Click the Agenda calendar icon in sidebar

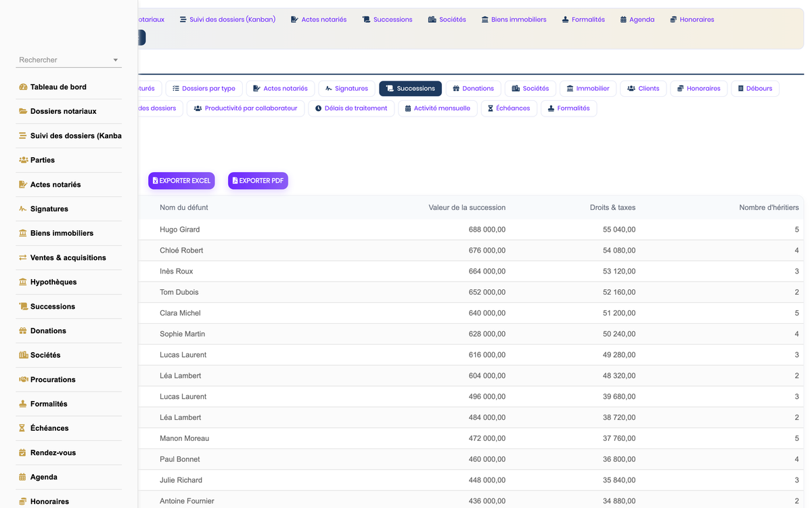pos(23,477)
